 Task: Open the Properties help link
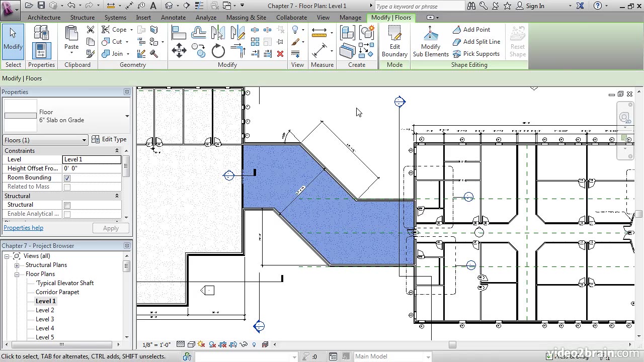[23, 228]
